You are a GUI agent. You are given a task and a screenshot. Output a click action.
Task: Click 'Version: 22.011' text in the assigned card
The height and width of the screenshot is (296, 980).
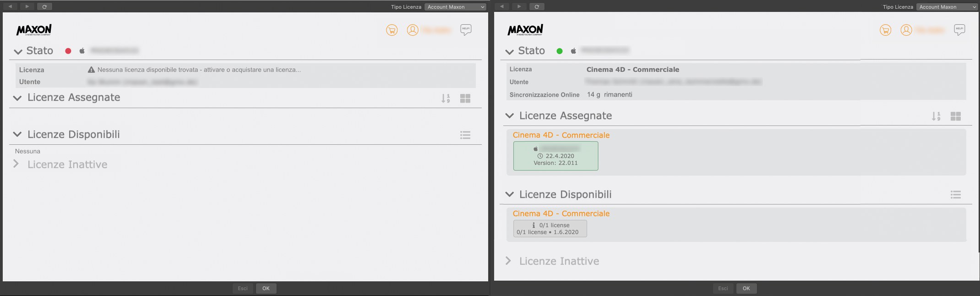tap(555, 163)
